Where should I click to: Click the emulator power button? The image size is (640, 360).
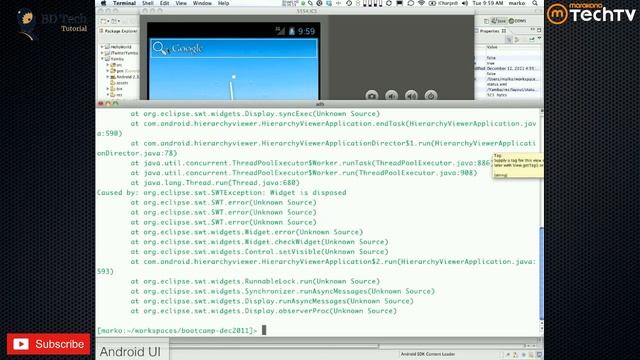click(431, 96)
